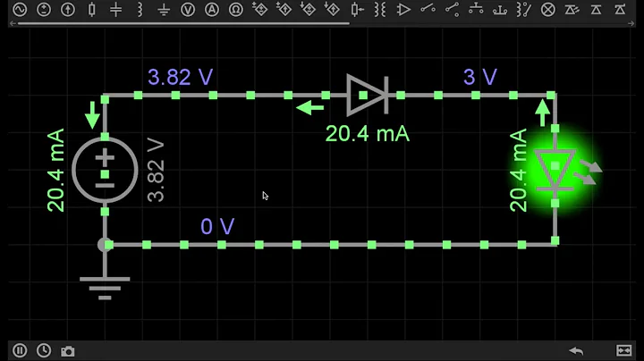
Task: Select the glowing green LED
Action: tap(555, 171)
